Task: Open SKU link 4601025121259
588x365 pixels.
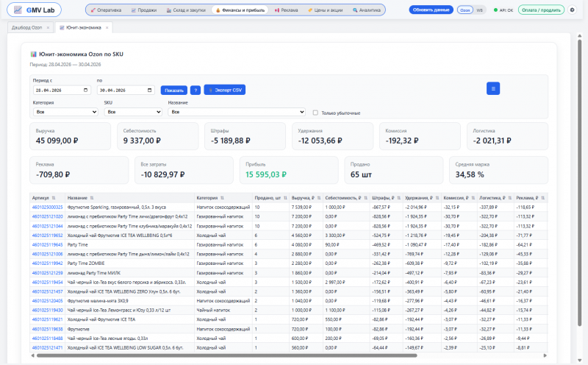Action: click(x=47, y=273)
